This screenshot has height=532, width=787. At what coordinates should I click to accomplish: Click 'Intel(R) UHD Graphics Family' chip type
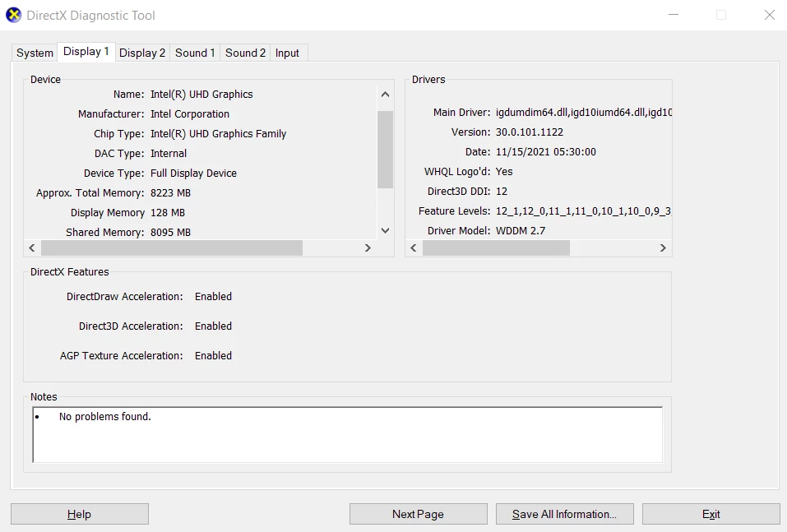pyautogui.click(x=218, y=133)
